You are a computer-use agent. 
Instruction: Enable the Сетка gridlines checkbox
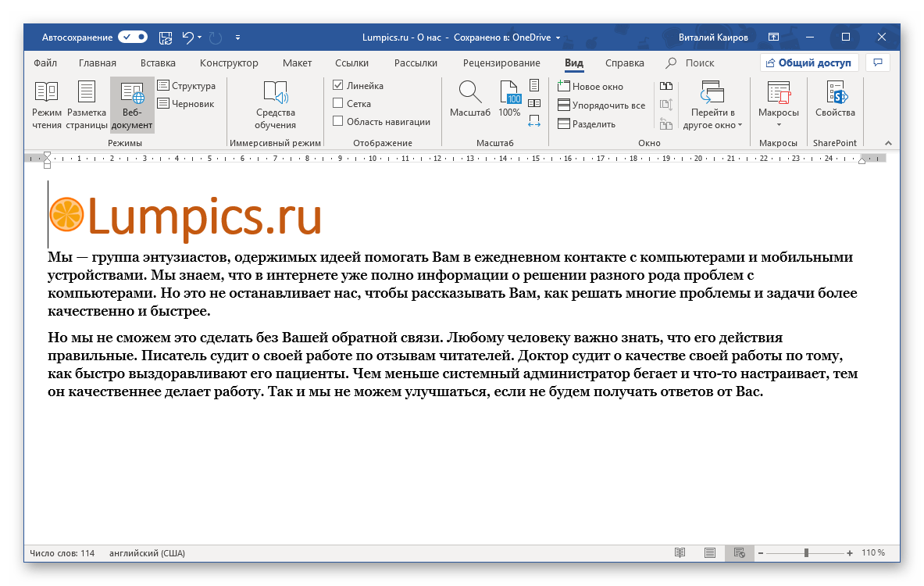(338, 103)
